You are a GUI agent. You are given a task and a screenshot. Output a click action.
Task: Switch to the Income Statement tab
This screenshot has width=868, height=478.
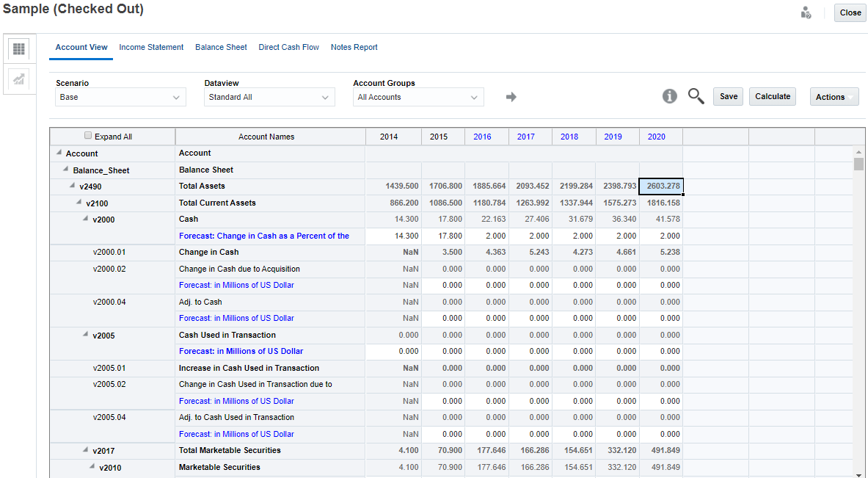151,47
